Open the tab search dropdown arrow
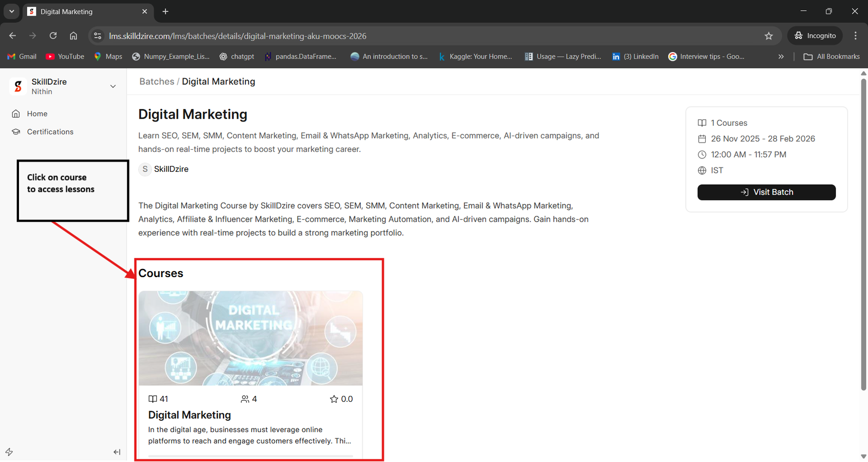The width and height of the screenshot is (868, 462). click(x=11, y=11)
